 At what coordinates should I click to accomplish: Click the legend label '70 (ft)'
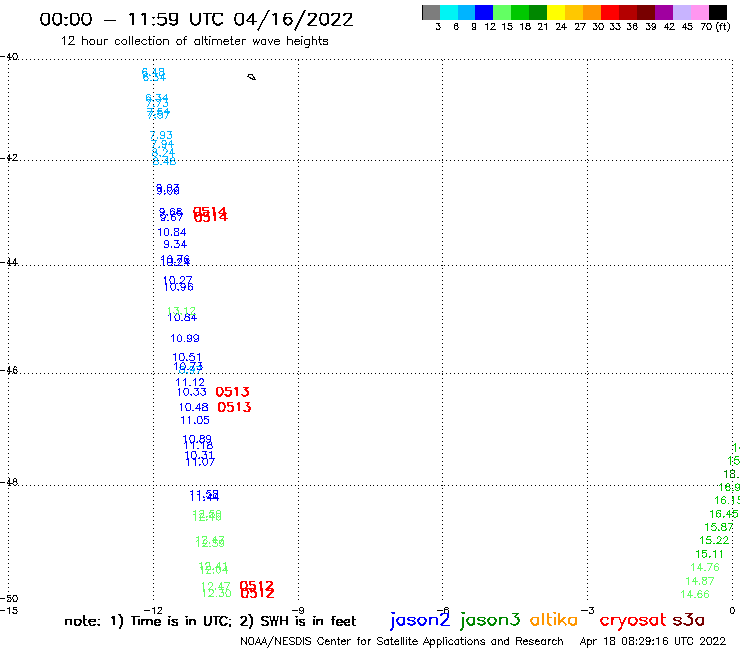[x=715, y=27]
